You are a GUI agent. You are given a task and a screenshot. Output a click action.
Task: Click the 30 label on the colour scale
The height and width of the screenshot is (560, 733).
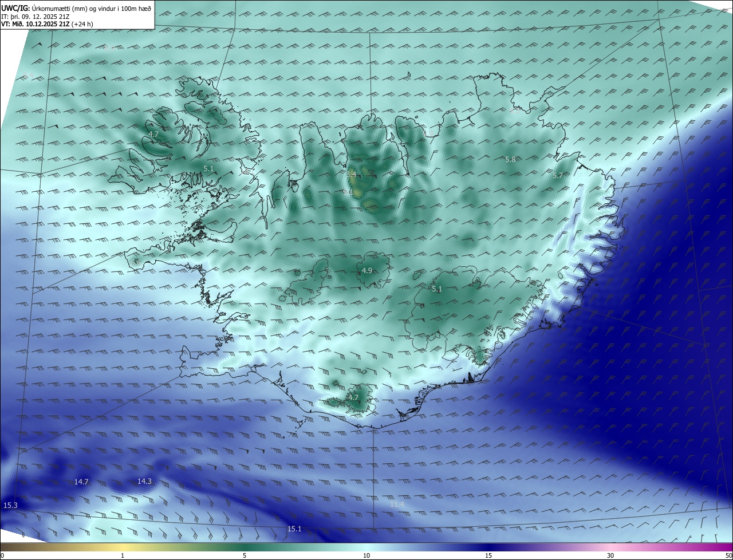click(610, 555)
